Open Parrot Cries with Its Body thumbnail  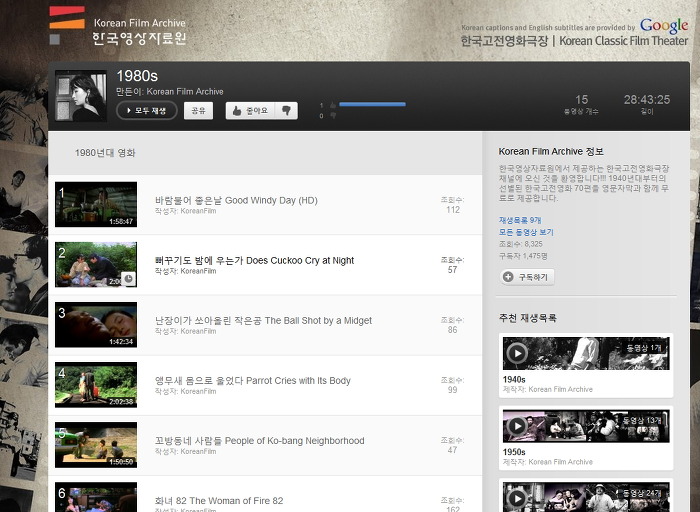pyautogui.click(x=96, y=385)
